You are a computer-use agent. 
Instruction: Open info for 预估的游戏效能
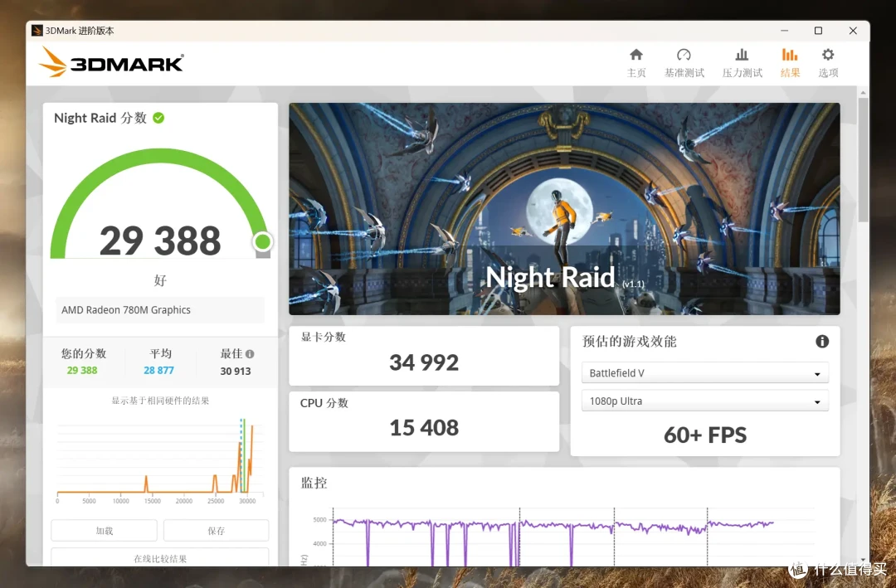tap(821, 341)
